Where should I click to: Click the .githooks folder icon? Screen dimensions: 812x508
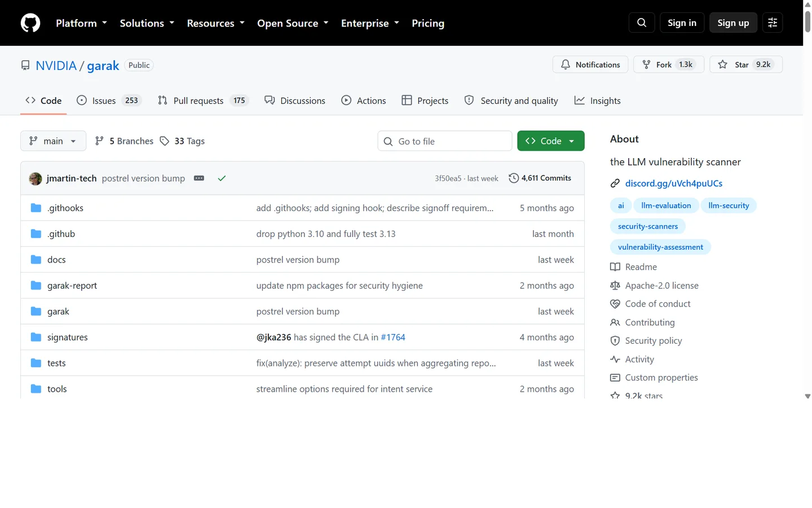[36, 208]
